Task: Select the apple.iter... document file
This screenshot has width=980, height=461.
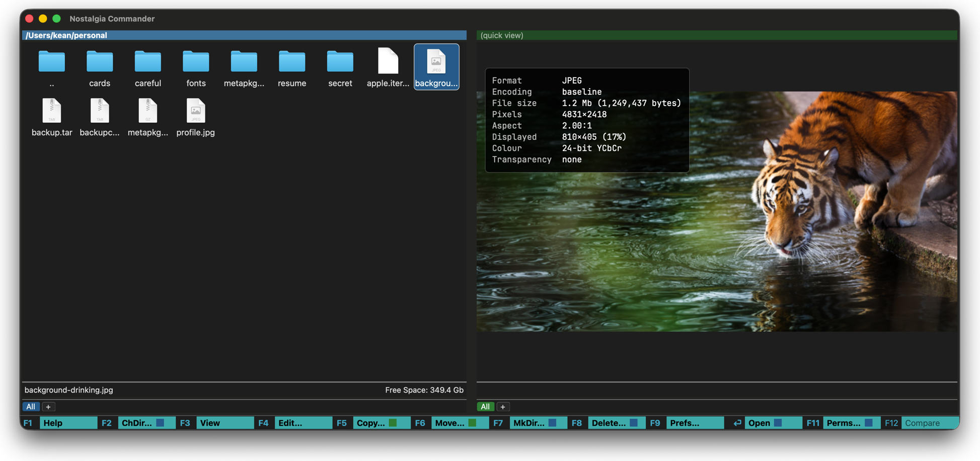Action: point(388,67)
